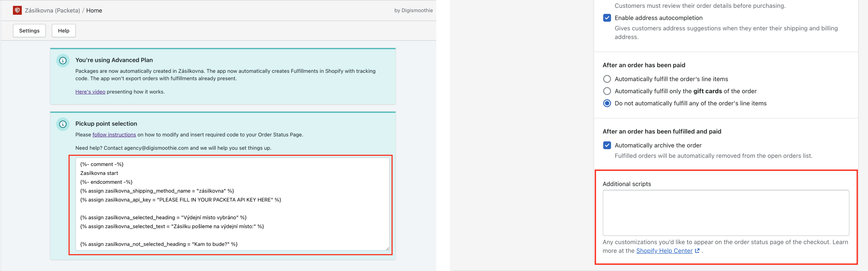The image size is (868, 271).
Task: Open the Shopify Help Center link
Action: [664, 251]
